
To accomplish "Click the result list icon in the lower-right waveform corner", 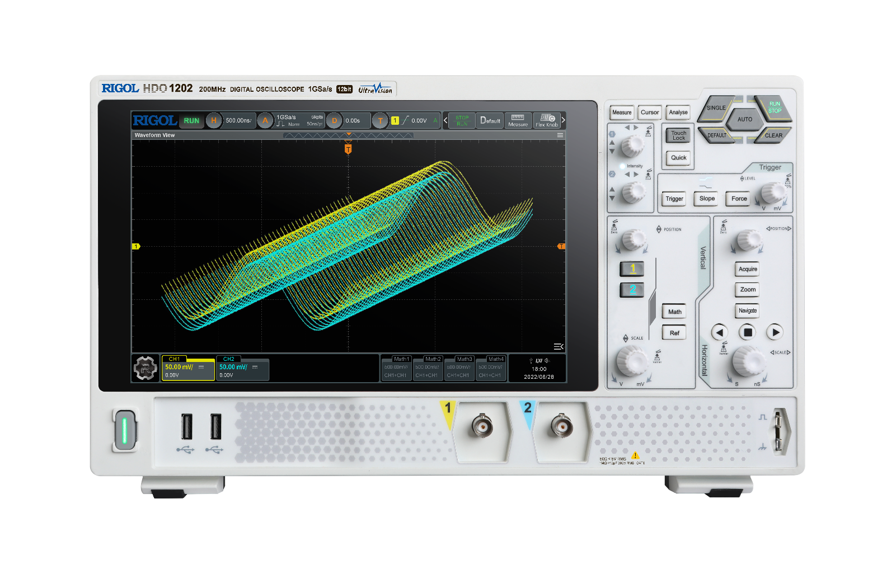I will click(558, 346).
